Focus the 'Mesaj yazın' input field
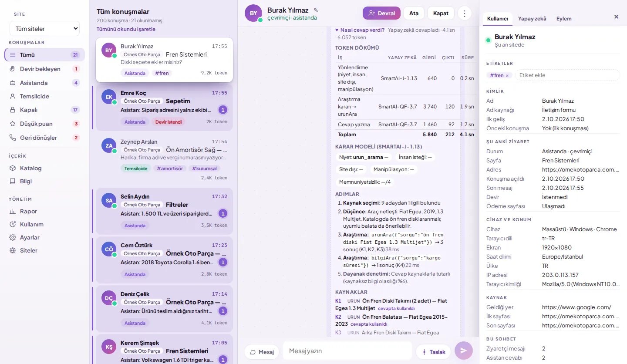The width and height of the screenshot is (627, 364). click(347, 351)
